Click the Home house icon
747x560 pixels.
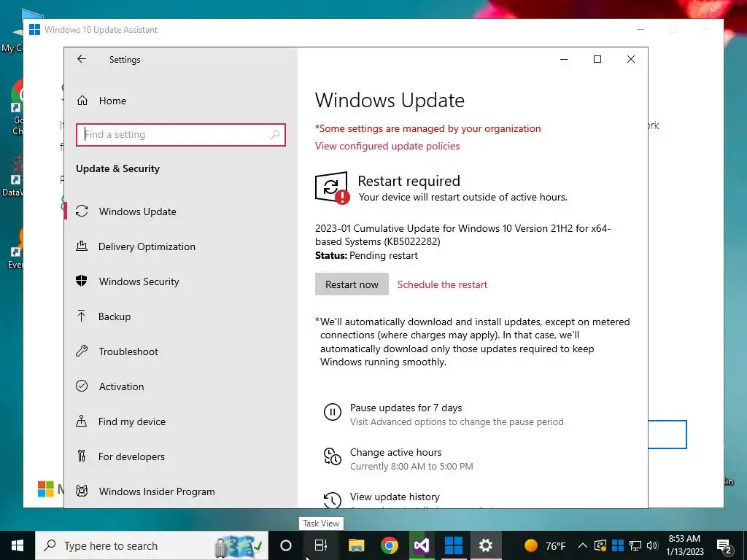click(82, 101)
